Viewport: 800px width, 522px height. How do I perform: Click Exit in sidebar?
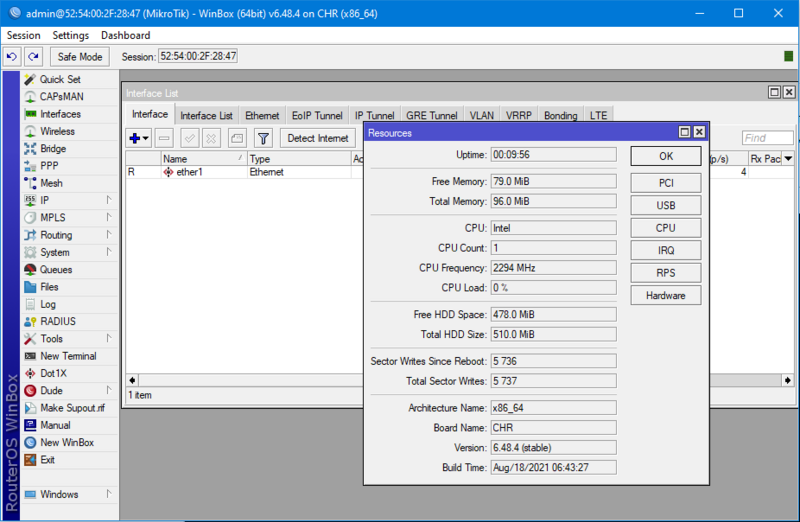point(47,460)
